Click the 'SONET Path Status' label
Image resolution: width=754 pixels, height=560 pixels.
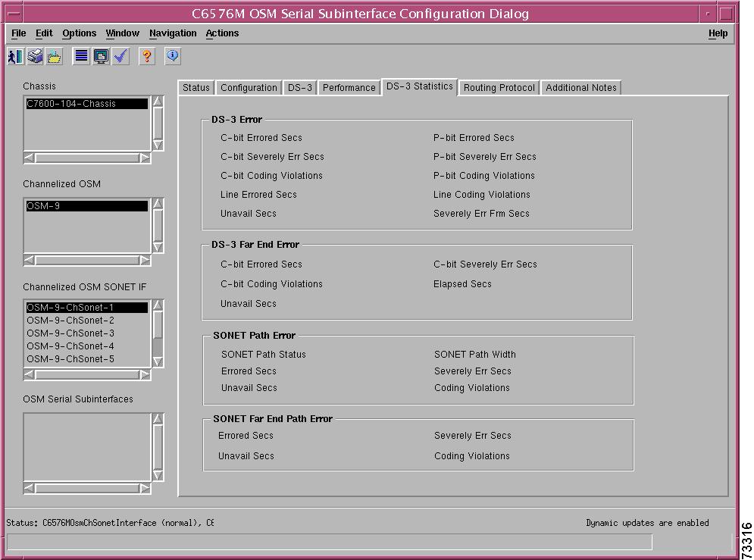pos(264,355)
